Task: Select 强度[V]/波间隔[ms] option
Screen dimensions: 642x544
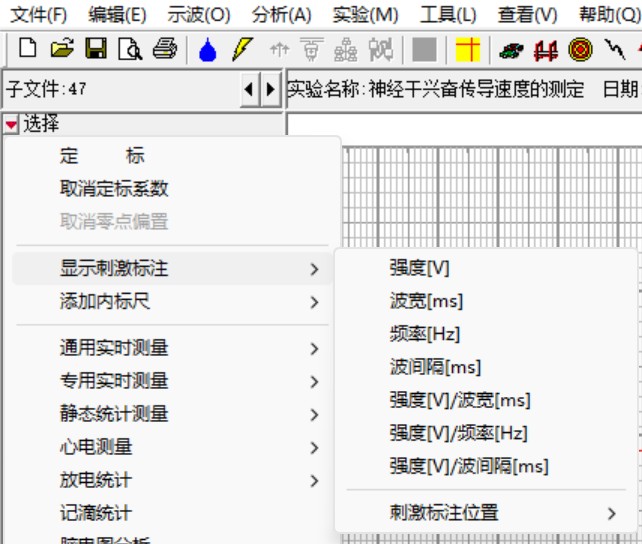Action: click(x=486, y=466)
